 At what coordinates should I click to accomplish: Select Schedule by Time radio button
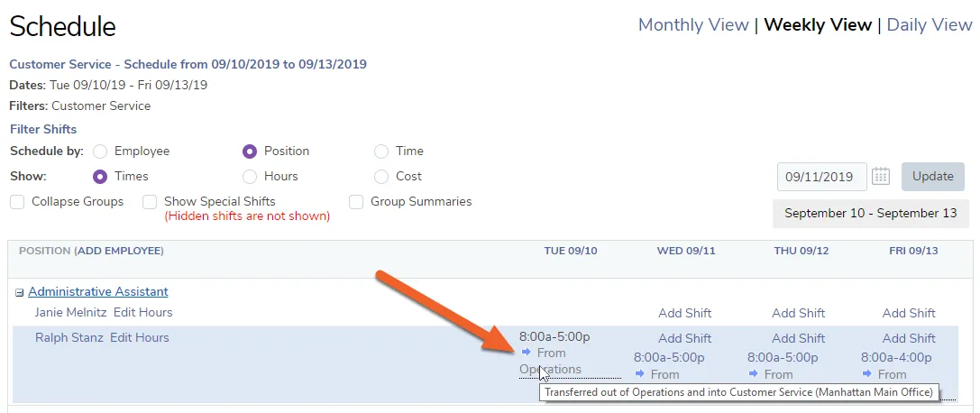(x=380, y=151)
